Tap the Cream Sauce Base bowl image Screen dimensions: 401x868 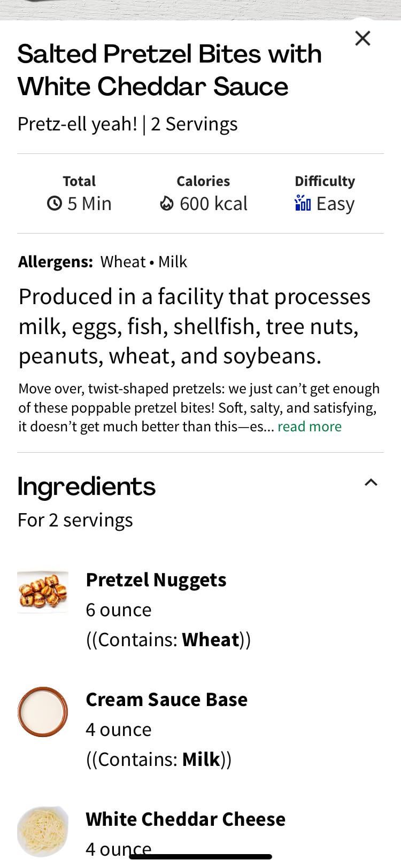(x=43, y=712)
